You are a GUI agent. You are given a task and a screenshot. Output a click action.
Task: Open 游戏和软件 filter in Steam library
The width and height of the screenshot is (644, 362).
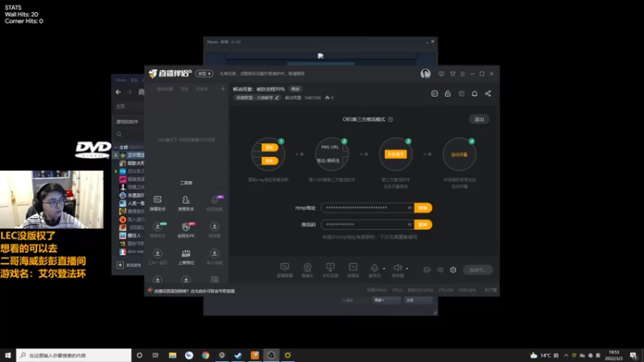point(127,122)
